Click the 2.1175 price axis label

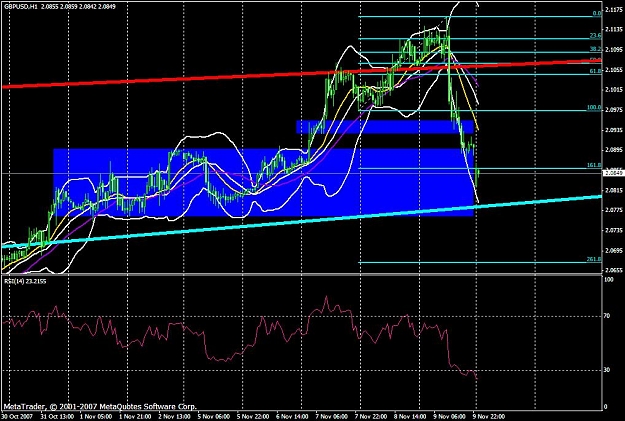click(x=612, y=10)
